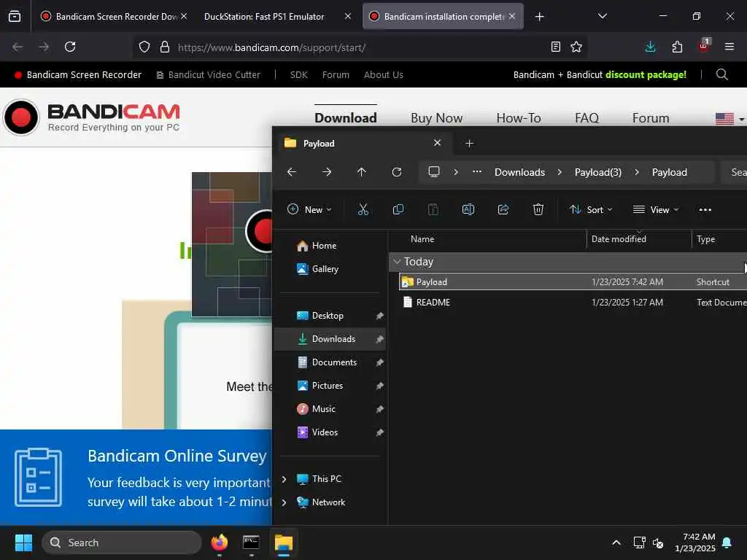Click Delete trash icon in Explorer toolbar
The image size is (747, 560).
tap(538, 209)
